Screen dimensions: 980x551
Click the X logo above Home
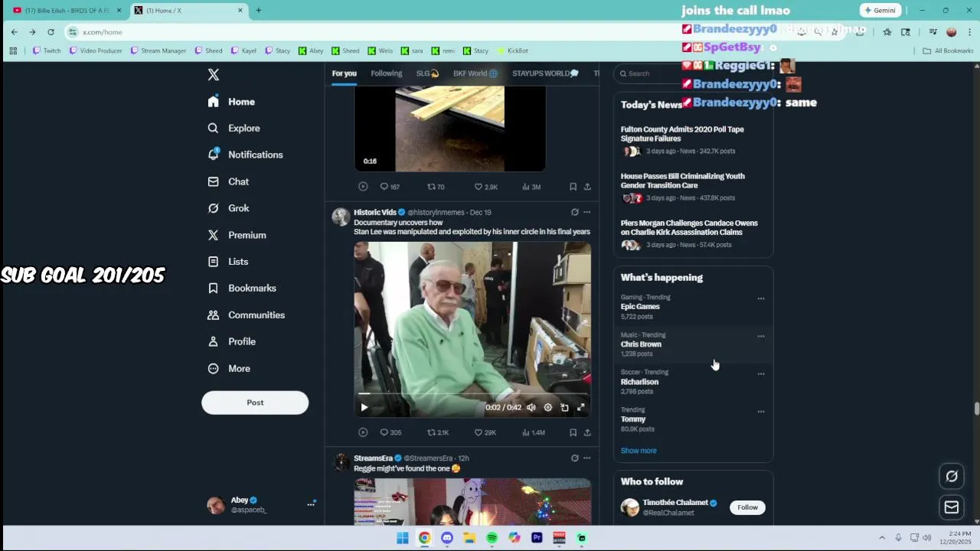214,74
